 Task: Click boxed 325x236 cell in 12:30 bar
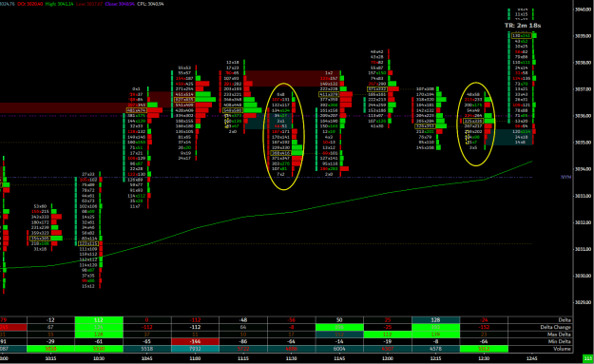pos(473,122)
